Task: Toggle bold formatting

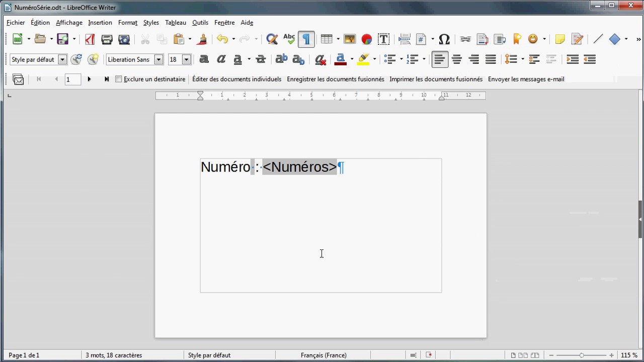Action: 204,59
